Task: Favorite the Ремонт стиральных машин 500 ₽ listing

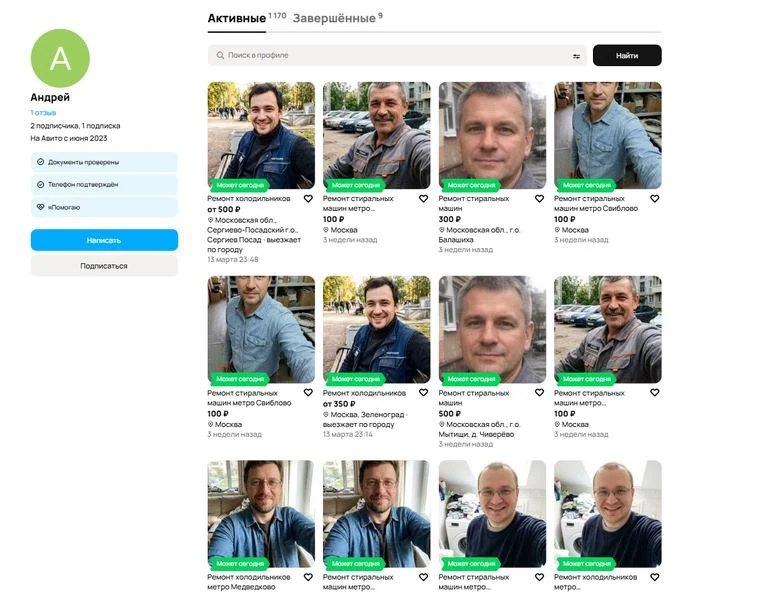Action: tap(539, 393)
